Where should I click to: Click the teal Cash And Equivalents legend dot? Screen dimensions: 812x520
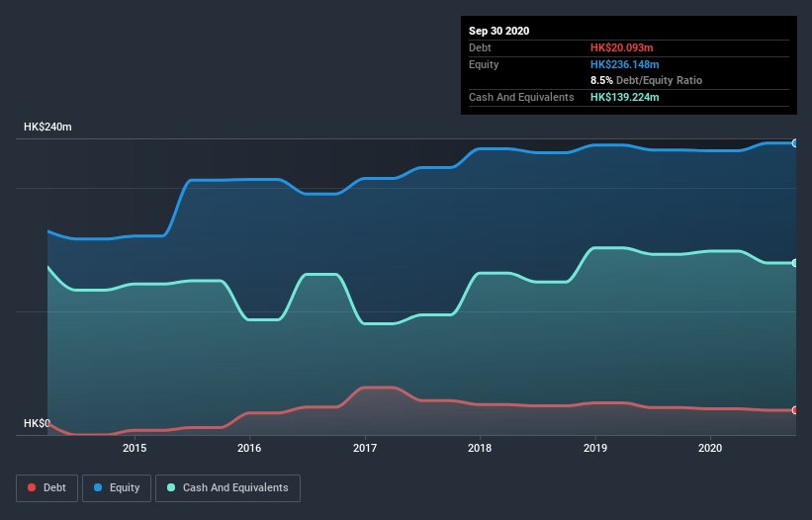(171, 487)
